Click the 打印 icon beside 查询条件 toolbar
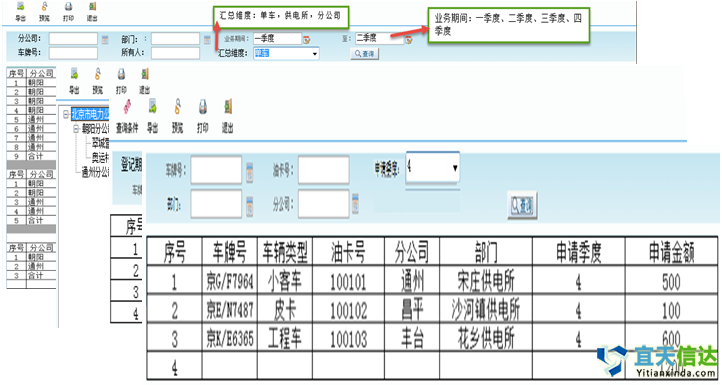 [203, 116]
